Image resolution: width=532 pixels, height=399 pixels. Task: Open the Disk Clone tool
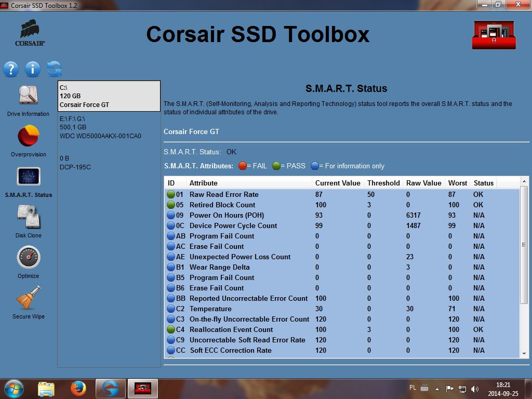(x=28, y=221)
